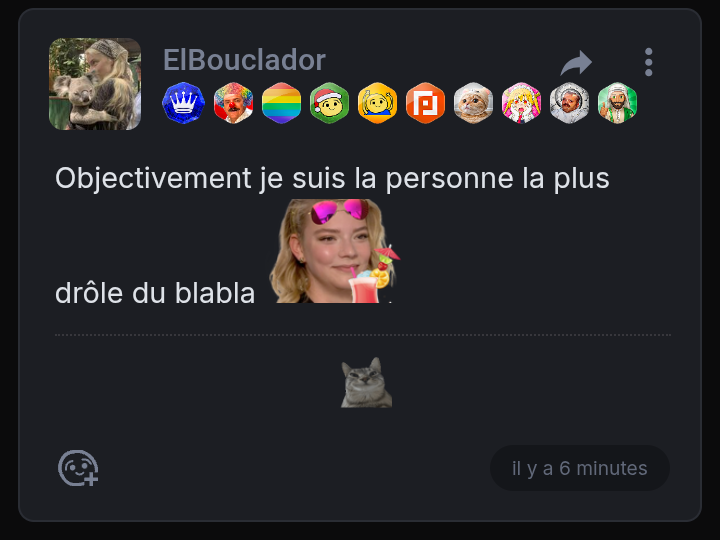Select the rainbow flag badge
Image resolution: width=720 pixels, height=540 pixels.
tap(281, 103)
